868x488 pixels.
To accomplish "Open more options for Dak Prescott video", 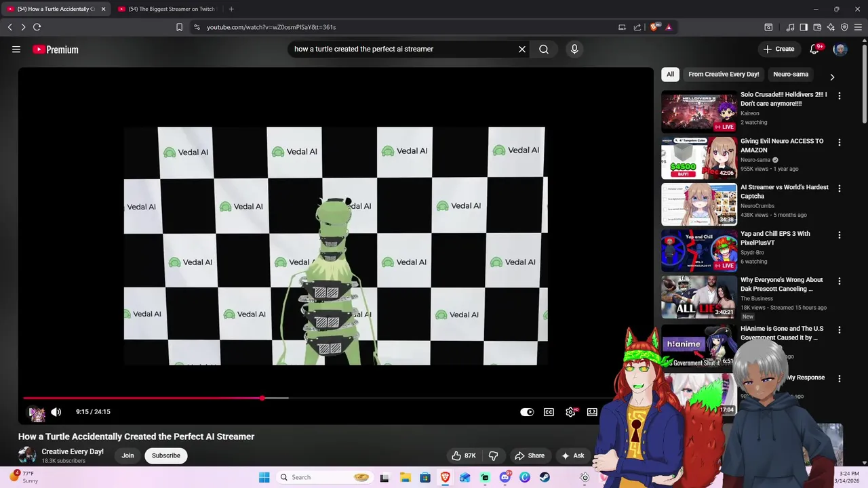I will click(840, 281).
